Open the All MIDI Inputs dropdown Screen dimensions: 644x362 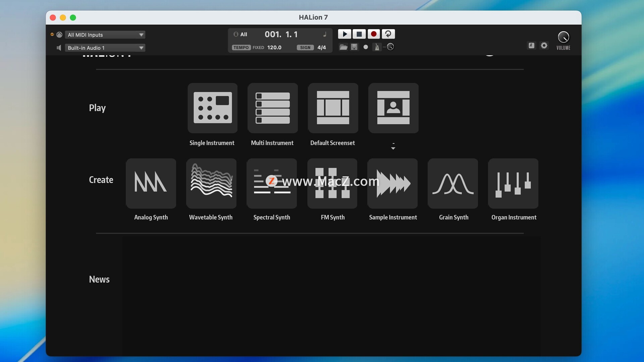click(x=105, y=35)
